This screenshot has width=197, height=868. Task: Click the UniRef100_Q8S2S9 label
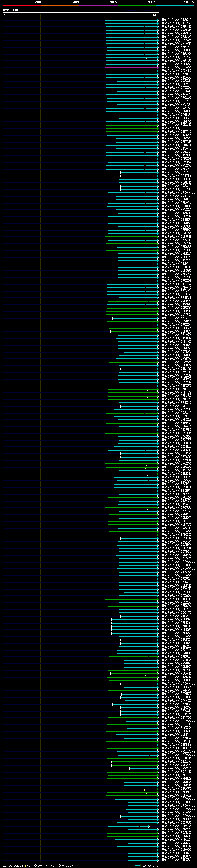[x=176, y=57]
